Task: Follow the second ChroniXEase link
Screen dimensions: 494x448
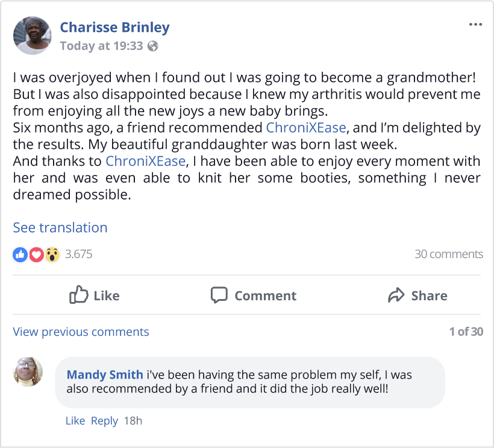Action: 145,162
